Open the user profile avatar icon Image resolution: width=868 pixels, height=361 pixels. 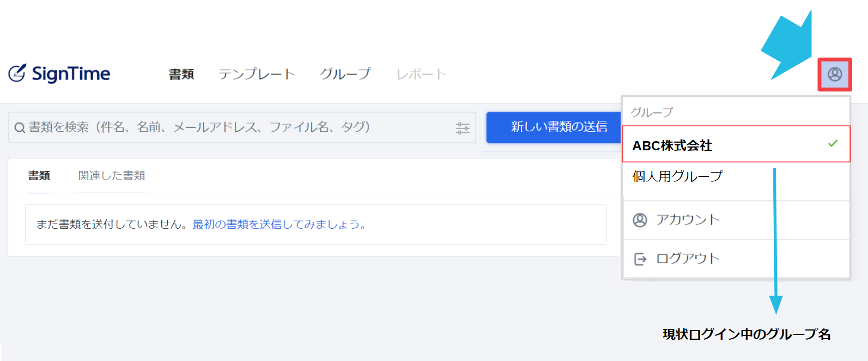point(835,75)
